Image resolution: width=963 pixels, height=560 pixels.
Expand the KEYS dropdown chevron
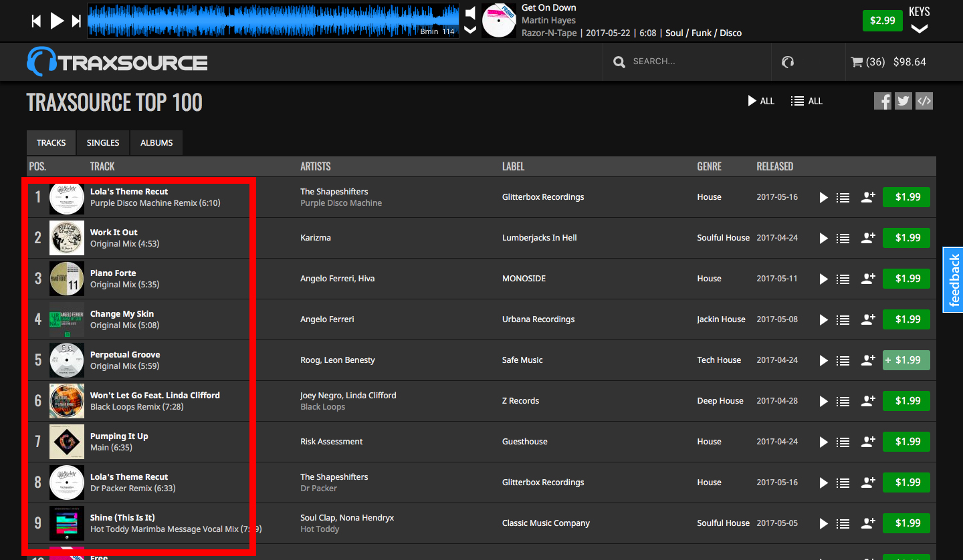(x=920, y=29)
